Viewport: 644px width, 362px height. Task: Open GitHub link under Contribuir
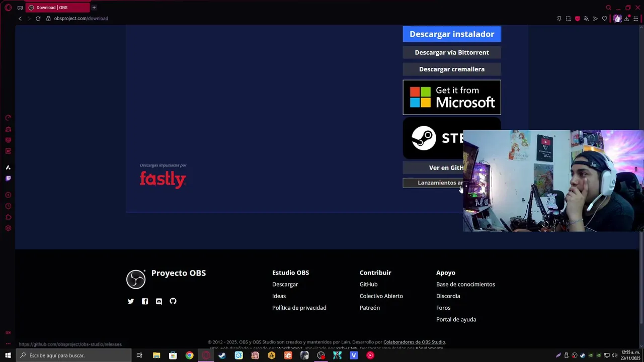click(368, 285)
